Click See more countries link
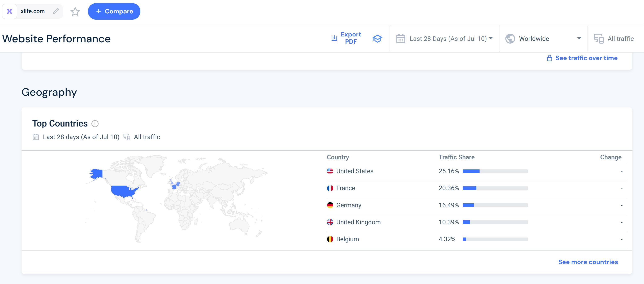Screen dimensions: 644x284 pyautogui.click(x=588, y=262)
